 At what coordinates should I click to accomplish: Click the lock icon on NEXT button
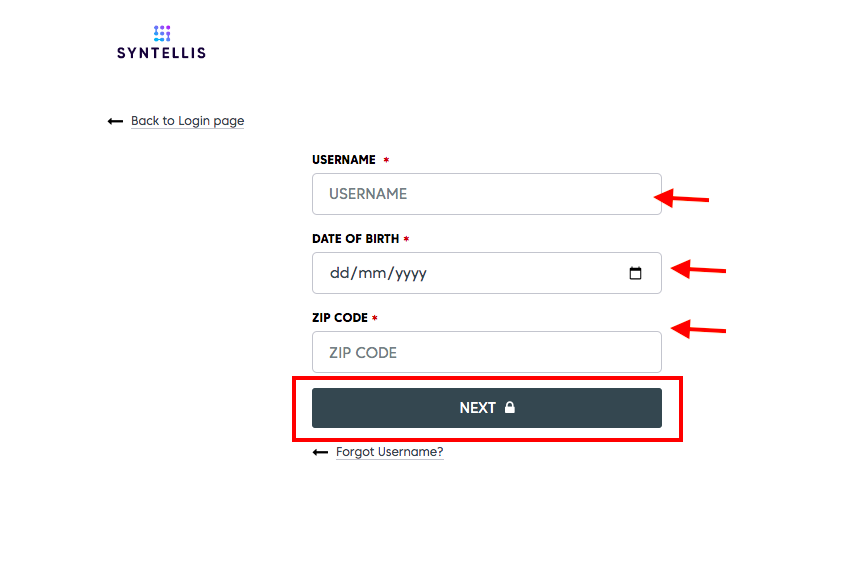(509, 407)
